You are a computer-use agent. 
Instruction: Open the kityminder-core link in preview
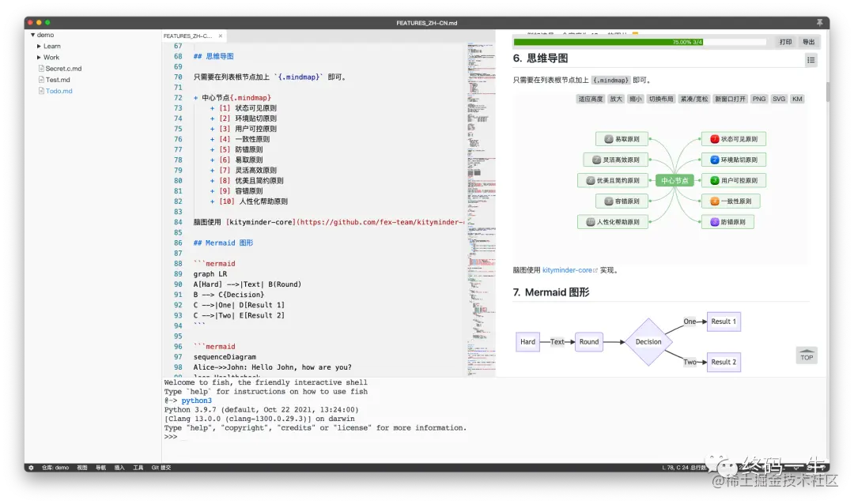coord(567,270)
